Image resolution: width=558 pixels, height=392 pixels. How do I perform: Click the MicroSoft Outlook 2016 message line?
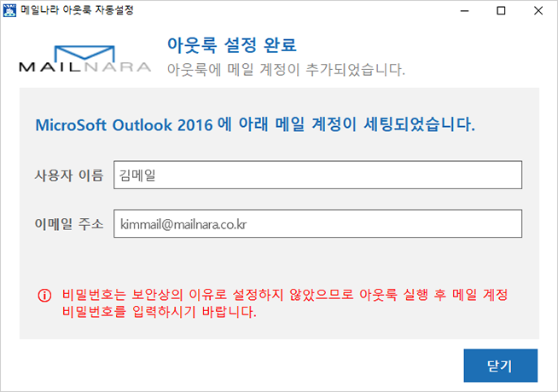point(255,124)
